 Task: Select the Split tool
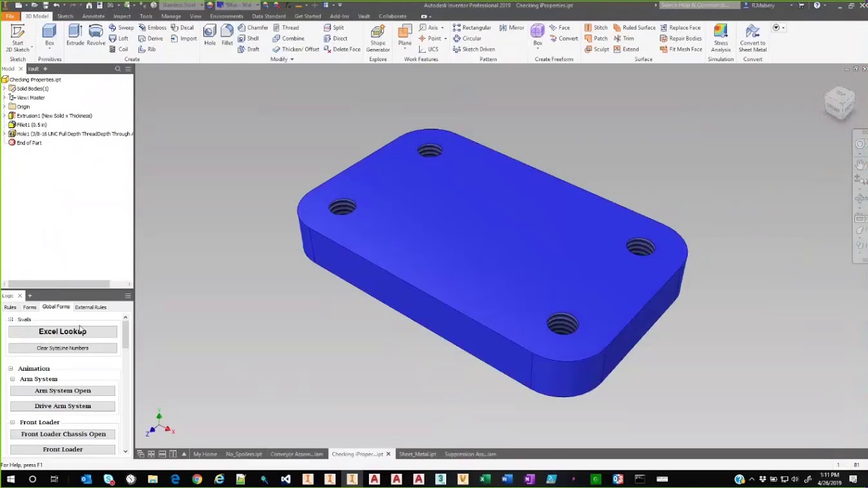(x=333, y=28)
